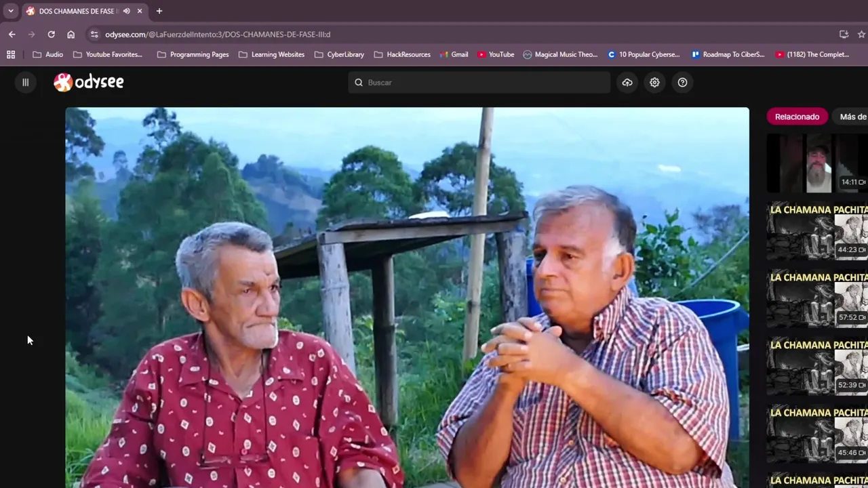Screen dimensions: 868x488
Task: Click the browser forward arrow
Action: tap(31, 34)
